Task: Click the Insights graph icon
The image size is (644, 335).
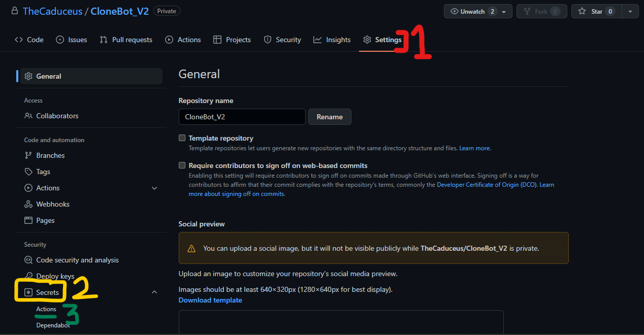Action: coord(317,40)
